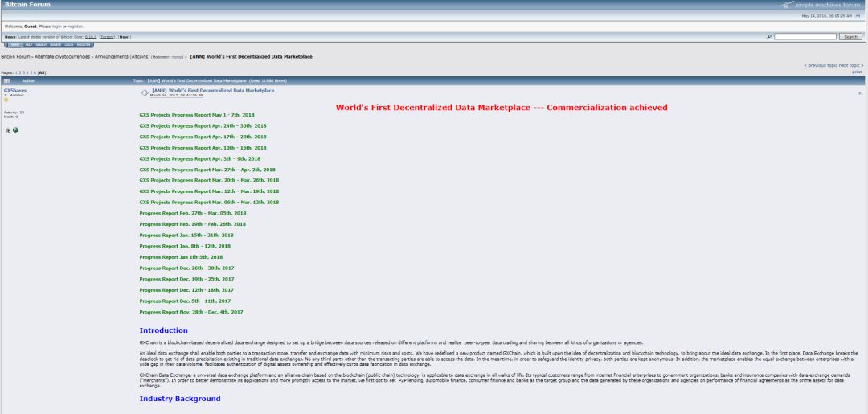Screen dimensions: 868x414
Task: Click the yellow rank star under Jr. Member
Action: (x=6, y=100)
